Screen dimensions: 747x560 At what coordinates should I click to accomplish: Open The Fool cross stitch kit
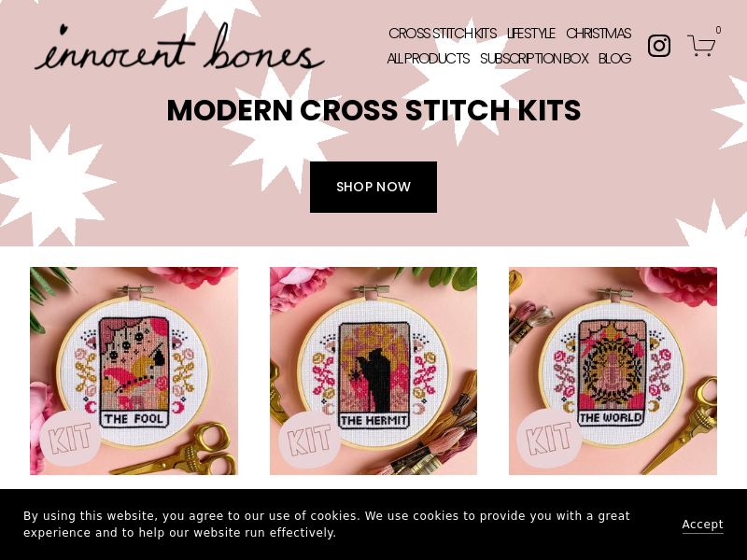point(134,371)
